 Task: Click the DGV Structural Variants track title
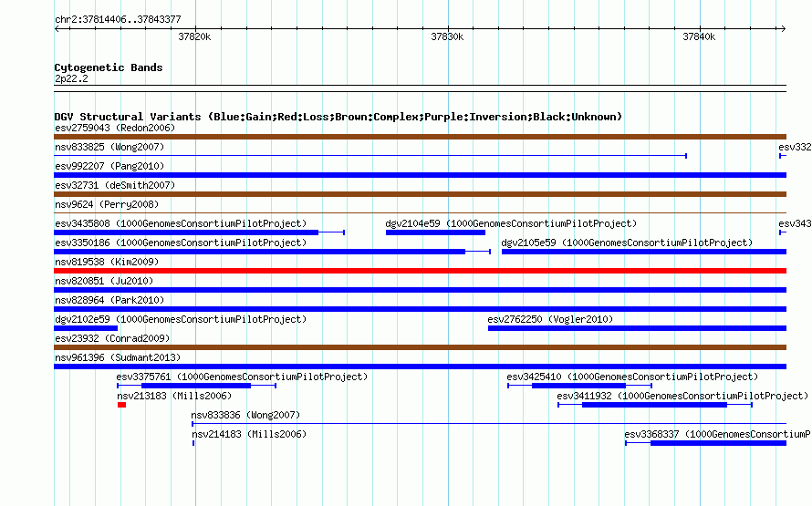click(x=338, y=117)
